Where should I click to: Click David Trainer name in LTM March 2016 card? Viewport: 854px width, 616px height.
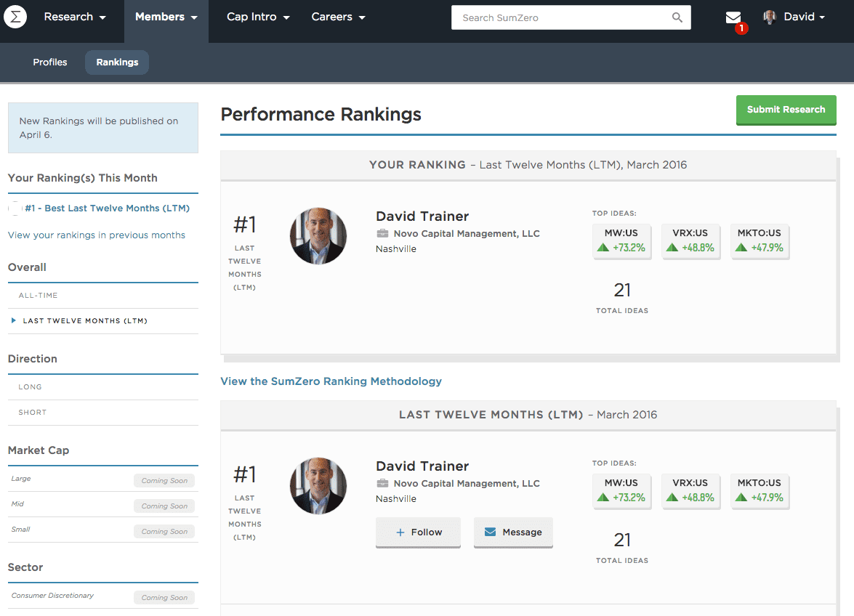pos(422,466)
